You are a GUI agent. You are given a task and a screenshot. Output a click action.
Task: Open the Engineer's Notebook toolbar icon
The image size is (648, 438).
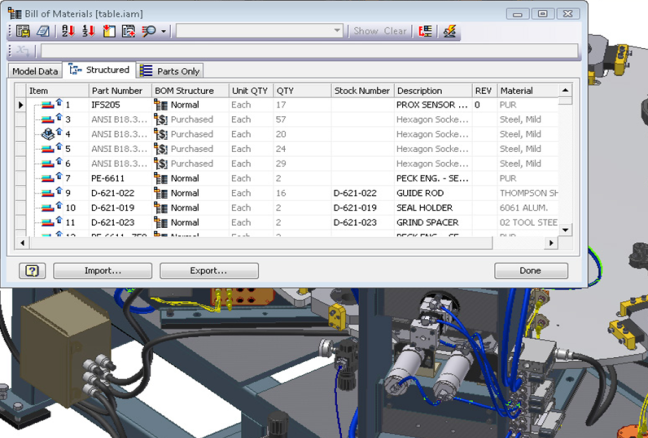(43, 31)
